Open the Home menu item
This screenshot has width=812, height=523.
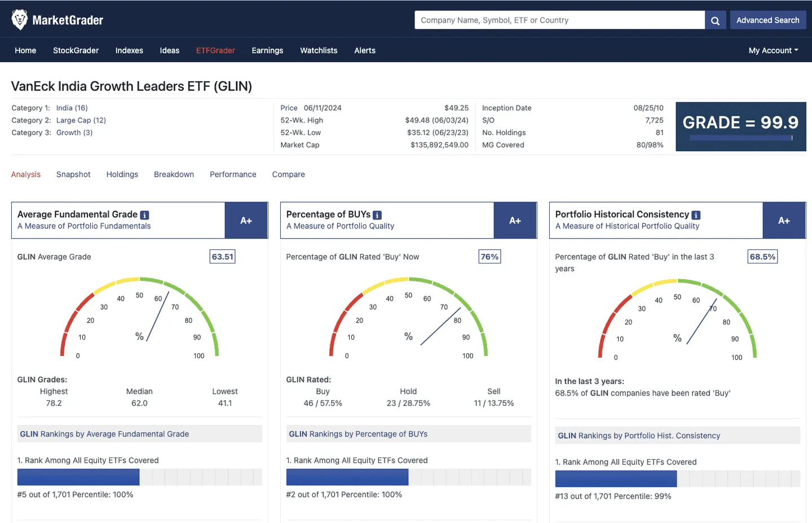25,50
